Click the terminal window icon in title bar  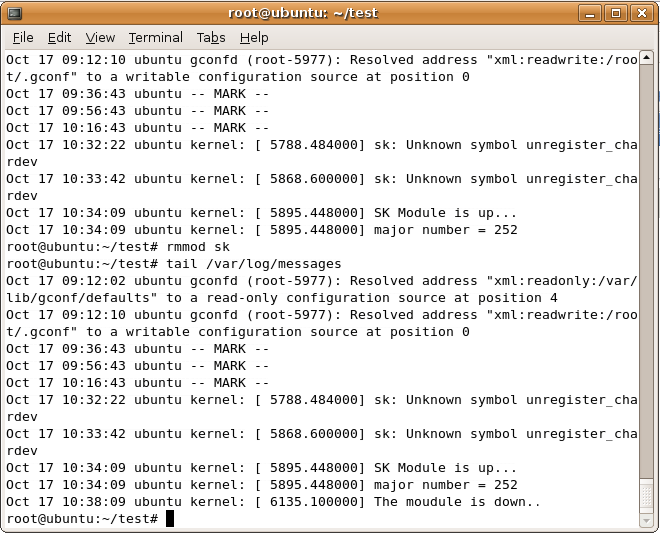[14, 13]
